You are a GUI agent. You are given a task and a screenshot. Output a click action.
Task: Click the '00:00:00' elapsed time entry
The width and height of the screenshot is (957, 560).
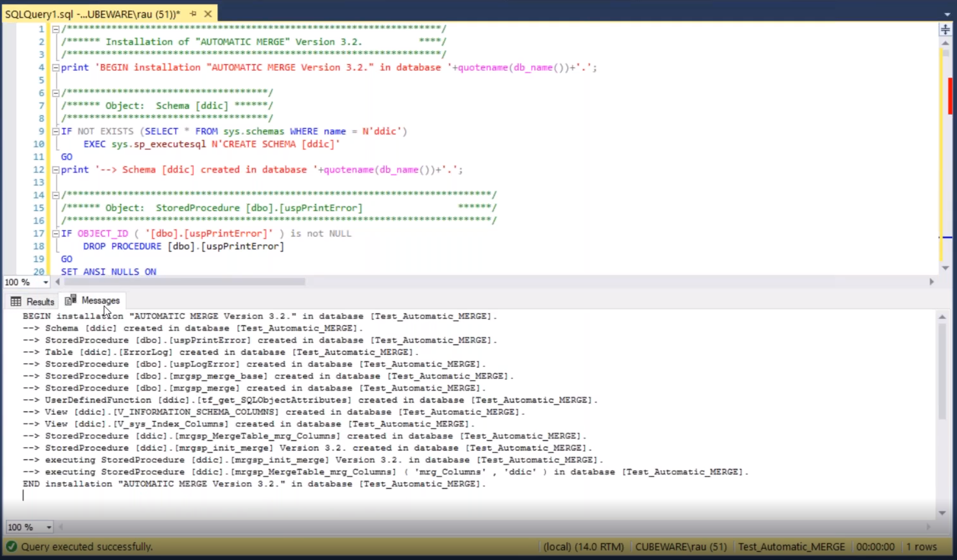coord(875,547)
